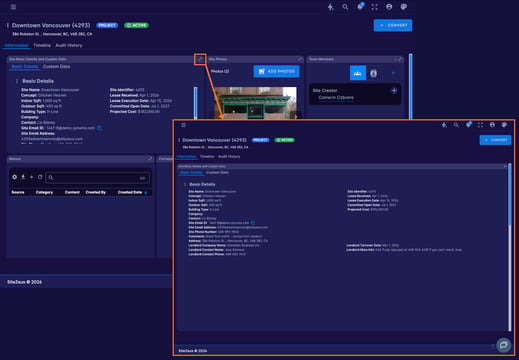Sort Memos by Created Date column
Image resolution: width=519 pixels, height=360 pixels.
pos(130,192)
